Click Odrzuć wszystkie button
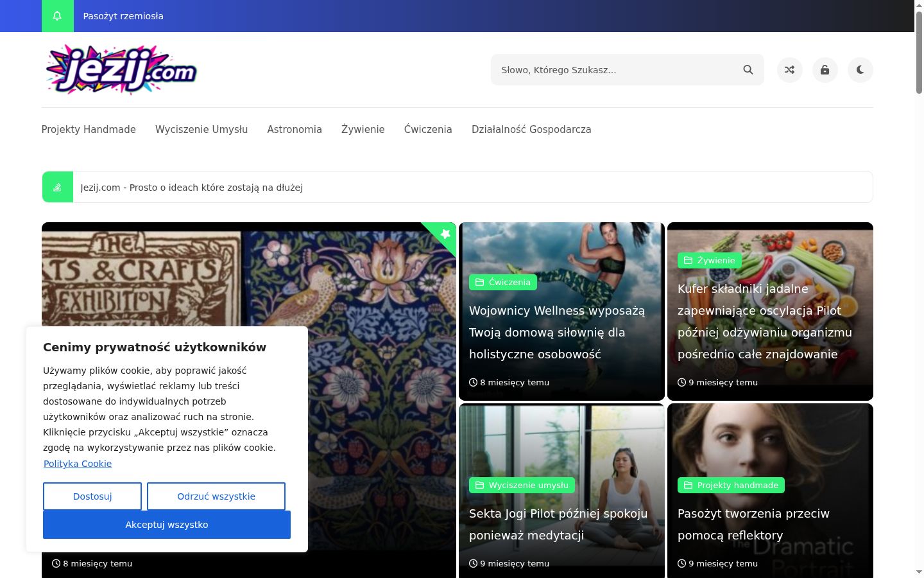Image resolution: width=924 pixels, height=578 pixels. pos(216,496)
